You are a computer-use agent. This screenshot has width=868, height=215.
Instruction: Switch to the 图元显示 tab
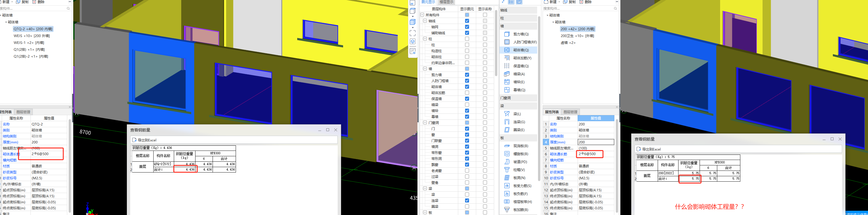(x=428, y=2)
